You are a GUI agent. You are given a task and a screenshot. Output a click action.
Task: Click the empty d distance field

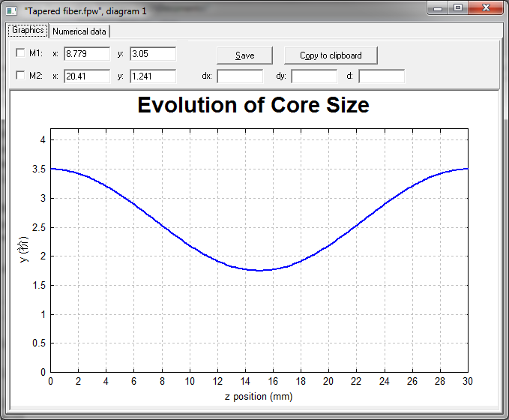(x=382, y=76)
